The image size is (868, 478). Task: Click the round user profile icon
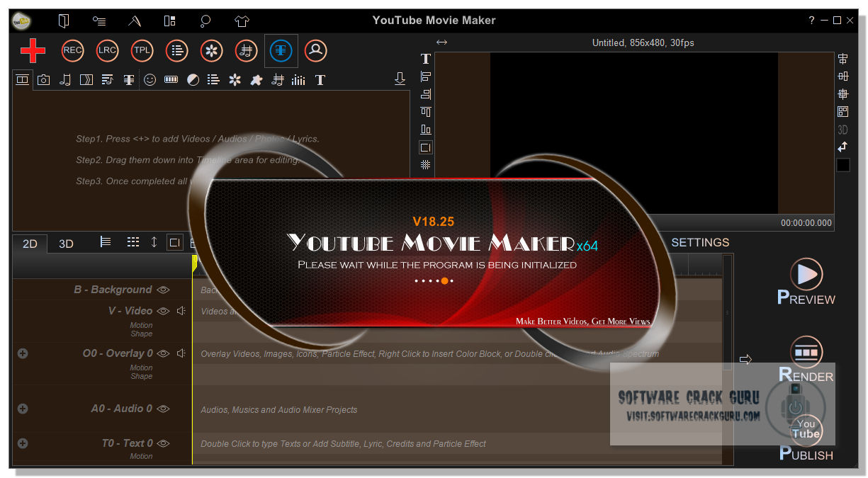click(315, 50)
